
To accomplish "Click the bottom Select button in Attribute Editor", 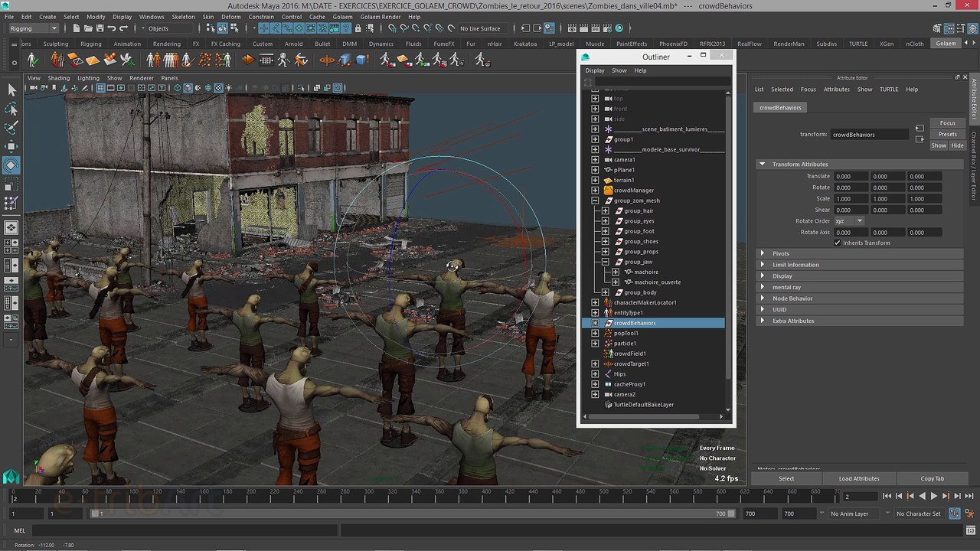I will (786, 478).
